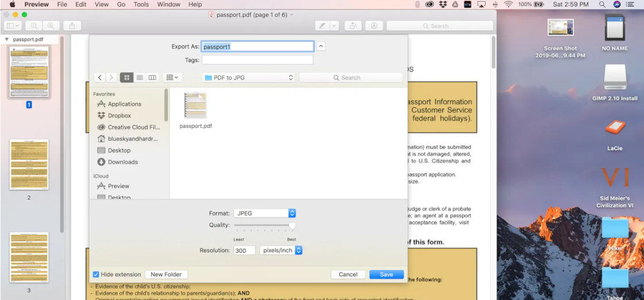
Task: Click the save dialog Search field
Action: click(351, 77)
